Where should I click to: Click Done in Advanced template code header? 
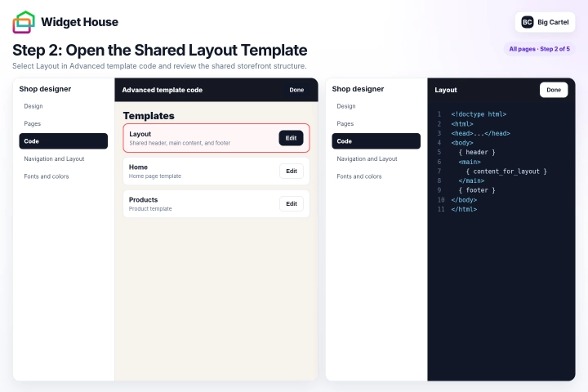296,90
